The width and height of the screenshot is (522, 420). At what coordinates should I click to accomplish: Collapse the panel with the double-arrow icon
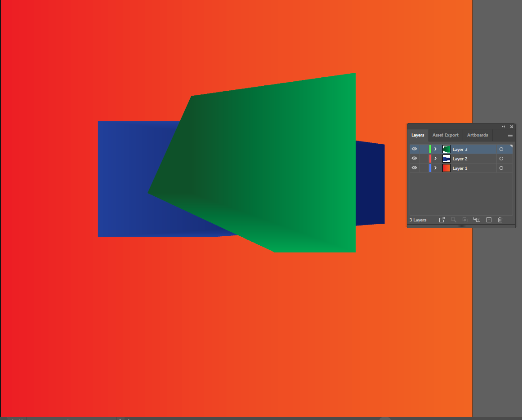click(x=503, y=127)
